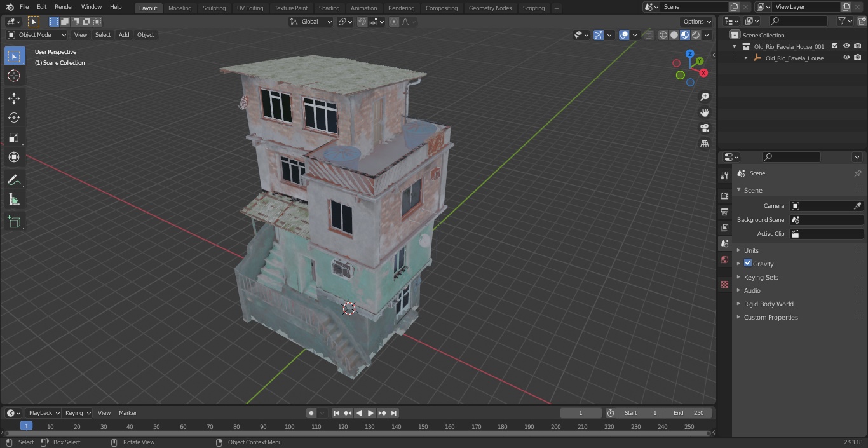Jump to the start frame
Screen dimensions: 868x448
[x=337, y=413]
